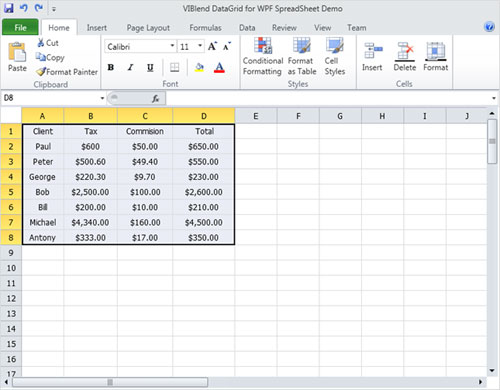Click cell with $2,500.00
Screen dimensions: 500x390
[90, 192]
